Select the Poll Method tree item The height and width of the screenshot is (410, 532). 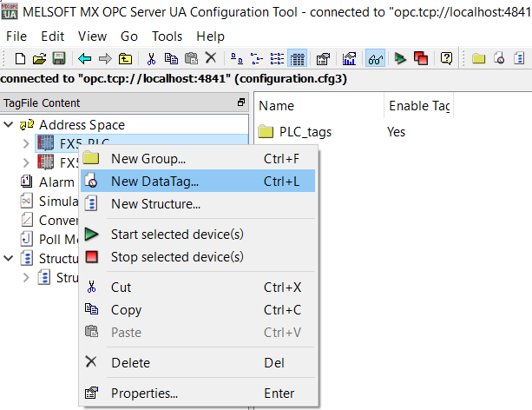point(58,240)
